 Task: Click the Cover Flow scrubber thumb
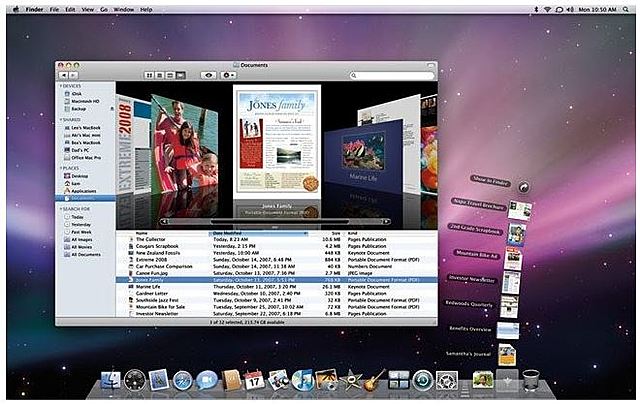[x=280, y=222]
